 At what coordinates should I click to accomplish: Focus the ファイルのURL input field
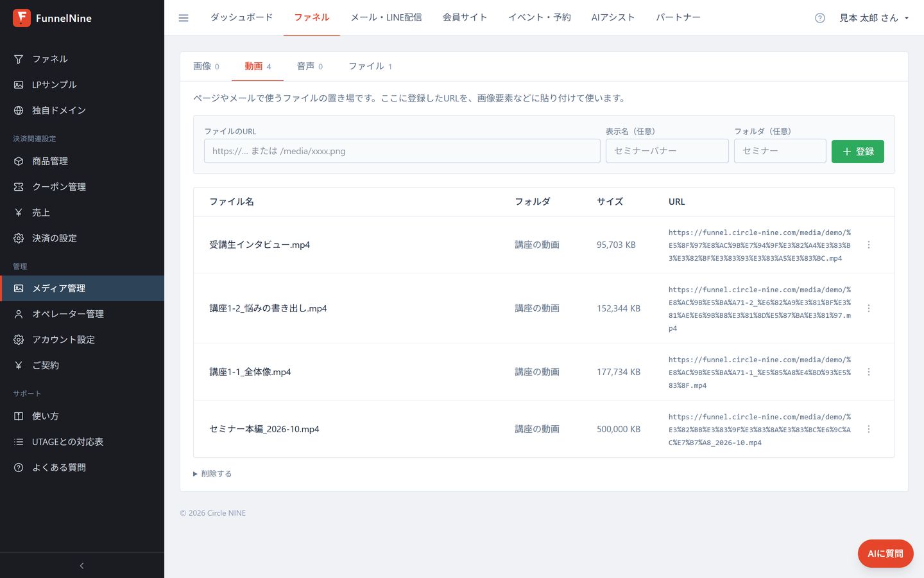tap(402, 151)
